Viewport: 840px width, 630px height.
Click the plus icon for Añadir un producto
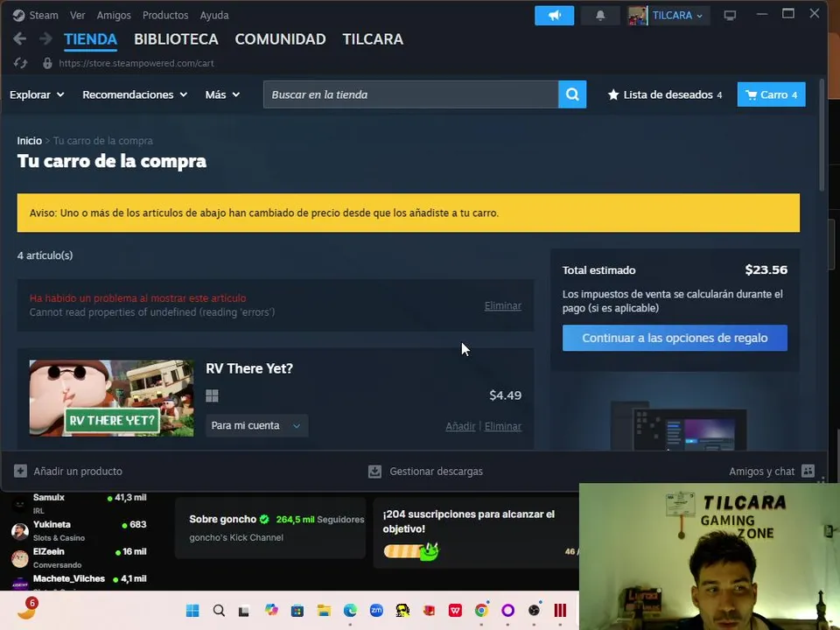click(20, 471)
